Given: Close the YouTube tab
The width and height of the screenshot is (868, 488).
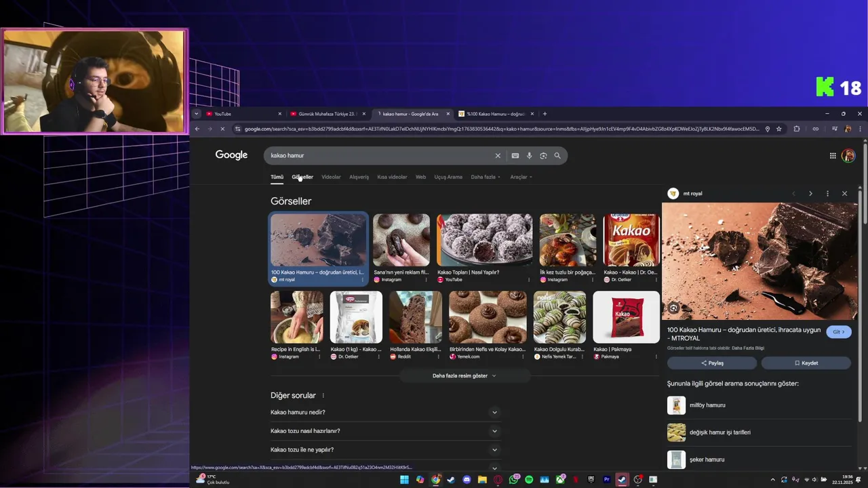Looking at the screenshot, I should 279,114.
